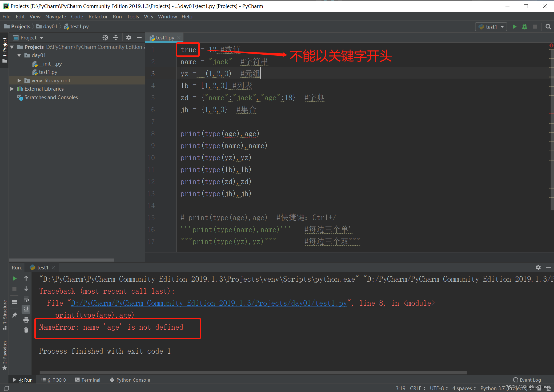Open the Refactor menu

98,17
